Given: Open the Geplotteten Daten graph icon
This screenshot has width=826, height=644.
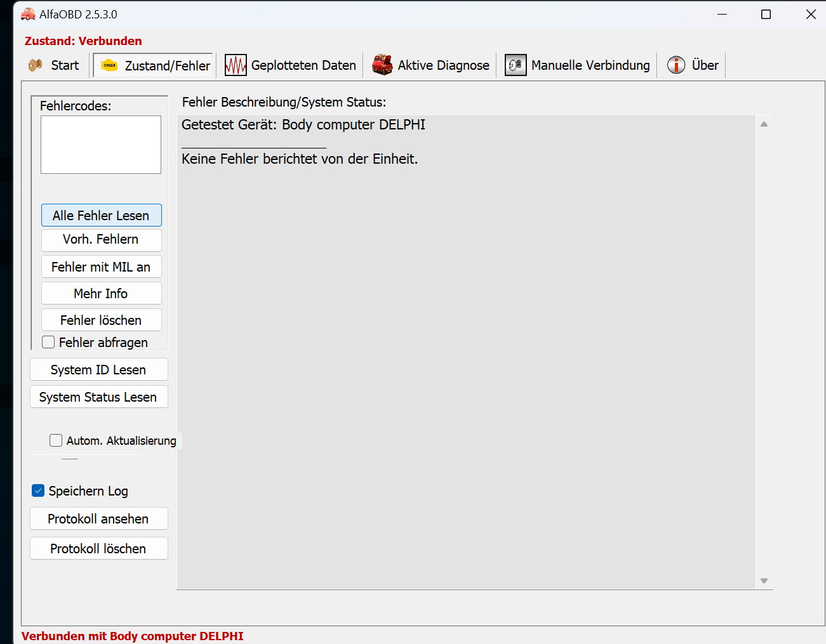Looking at the screenshot, I should pyautogui.click(x=236, y=65).
